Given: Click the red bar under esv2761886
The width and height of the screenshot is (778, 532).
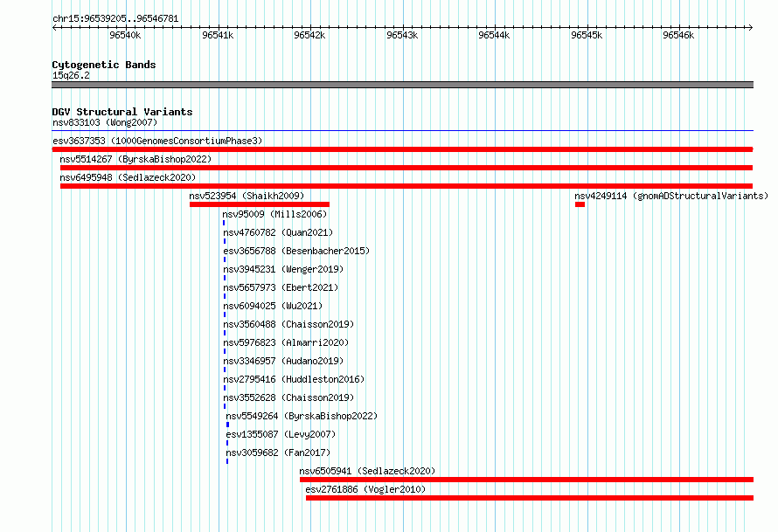Looking at the screenshot, I should click(530, 498).
